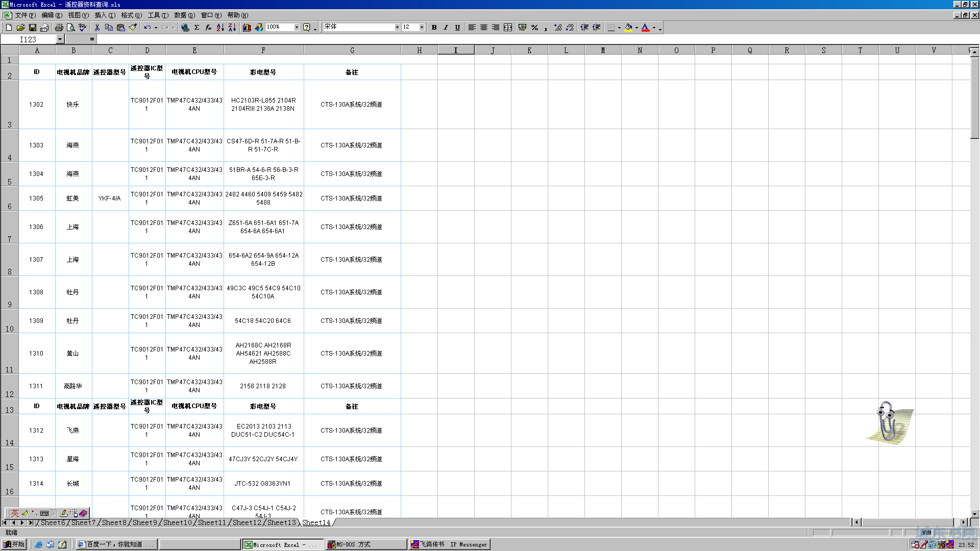Screen dimensions: 980x551
Task: Click the AutoSum sigma icon
Action: point(197,28)
